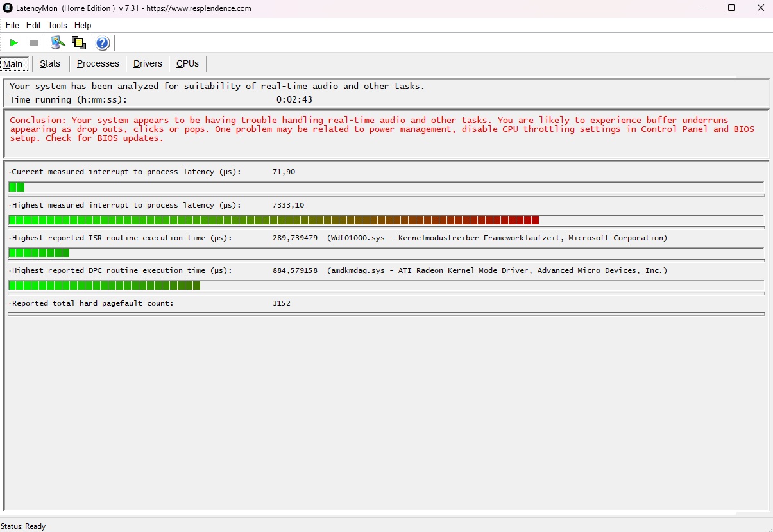Open the File menu
773x532 pixels.
(12, 26)
